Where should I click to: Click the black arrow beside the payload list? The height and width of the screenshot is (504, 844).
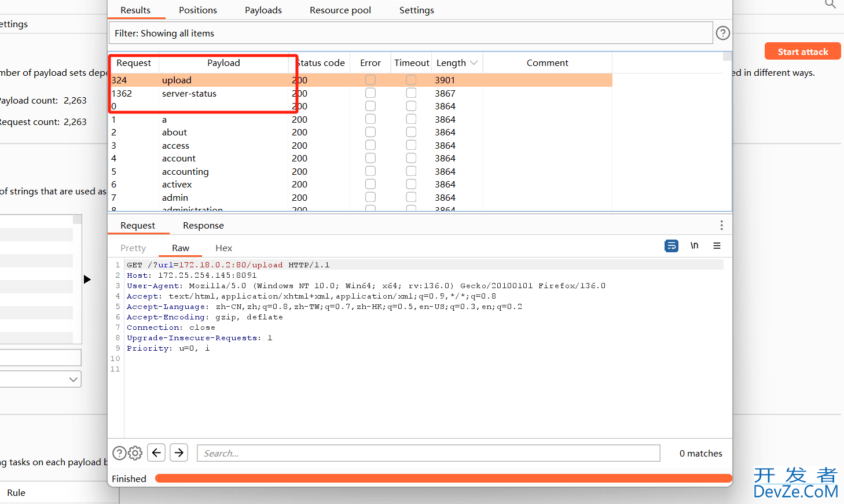(87, 279)
